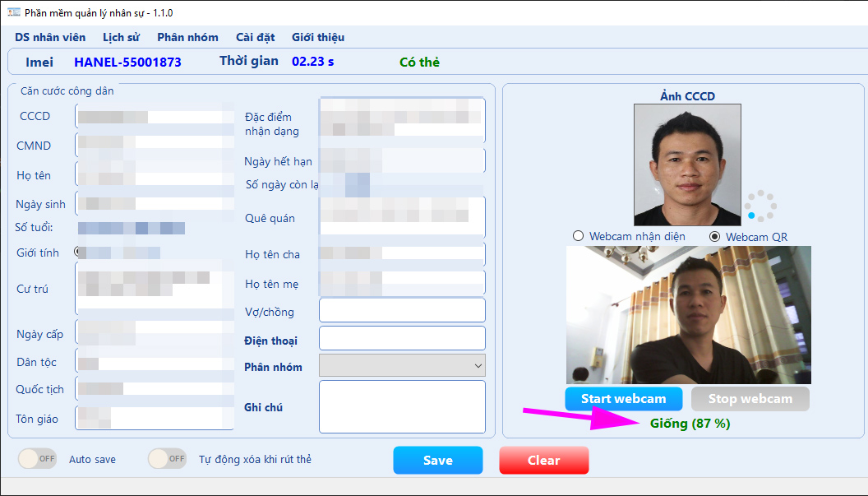Focus the 'Ghi chú' notes box

[402, 406]
